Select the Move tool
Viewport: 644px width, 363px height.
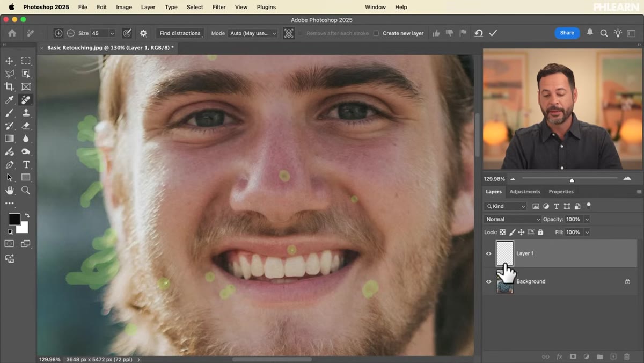point(9,61)
